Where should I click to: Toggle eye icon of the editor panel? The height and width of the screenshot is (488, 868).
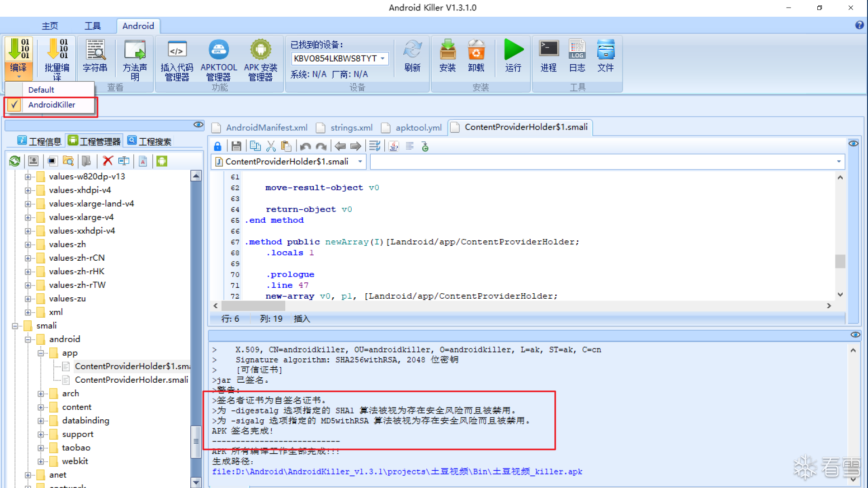pos(853,143)
